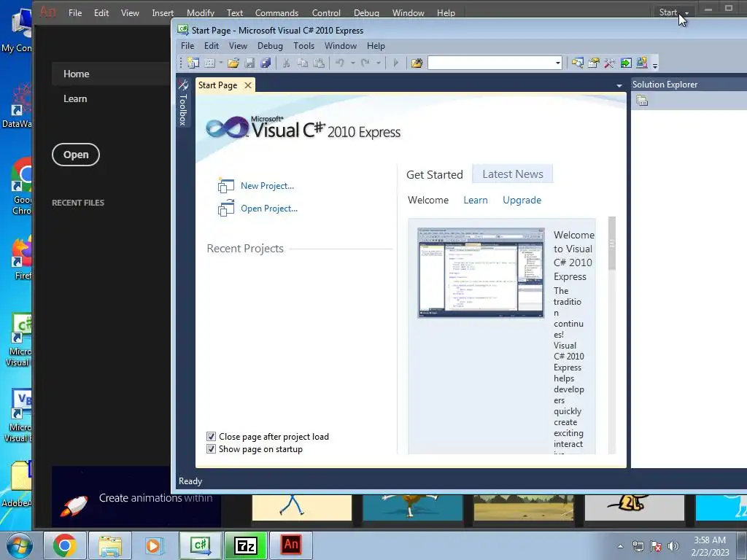This screenshot has height=560, width=747.
Task: Open 7-Zip from the taskbar
Action: [246, 545]
